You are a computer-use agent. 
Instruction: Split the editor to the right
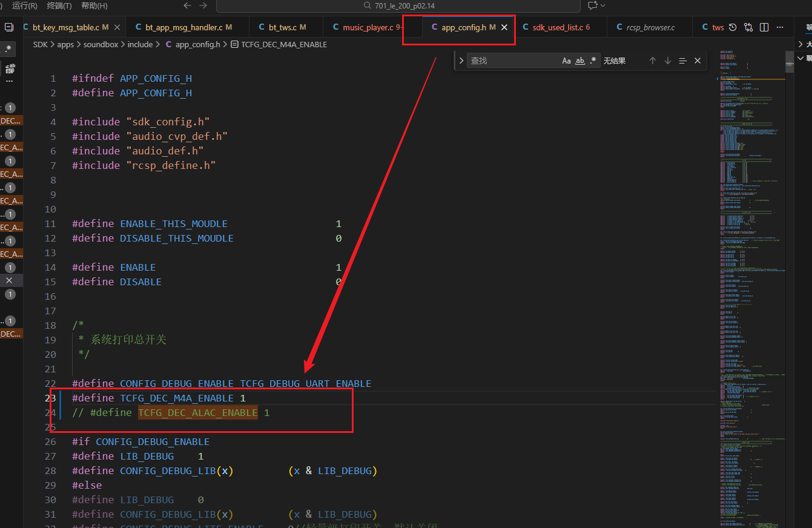[764, 27]
